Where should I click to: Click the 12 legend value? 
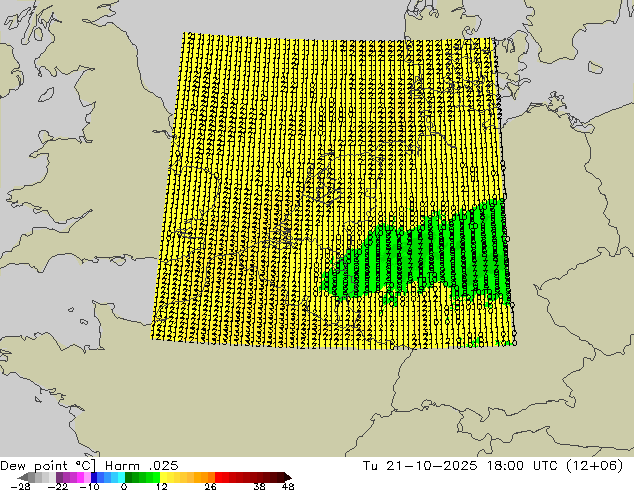click(162, 486)
